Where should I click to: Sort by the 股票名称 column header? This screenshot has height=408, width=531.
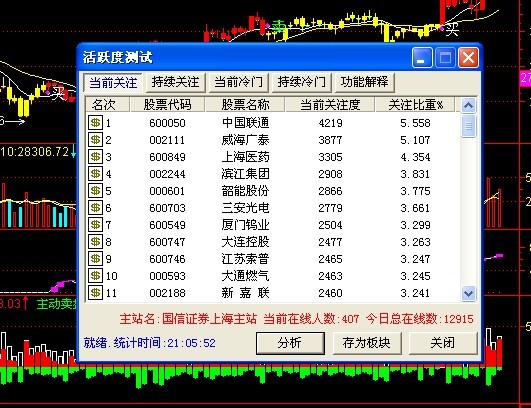click(x=245, y=105)
